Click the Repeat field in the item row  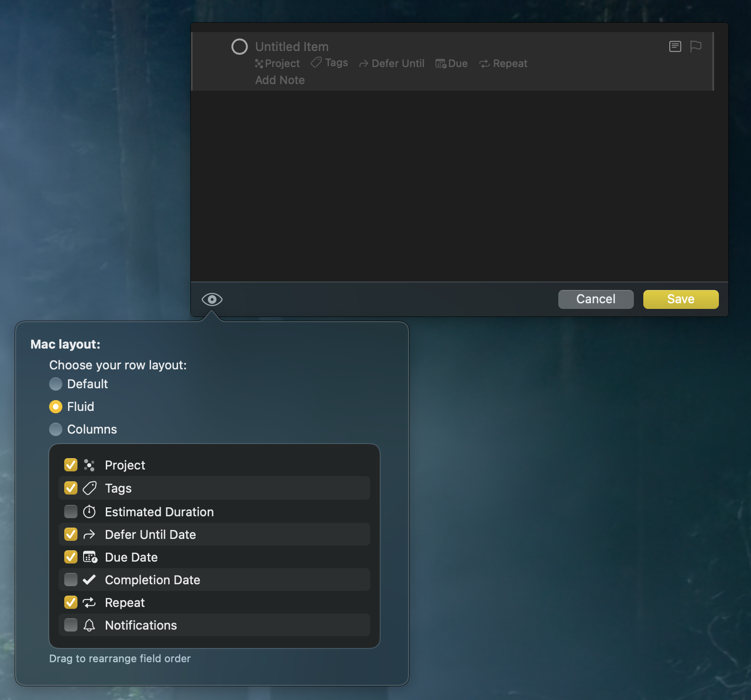(503, 63)
